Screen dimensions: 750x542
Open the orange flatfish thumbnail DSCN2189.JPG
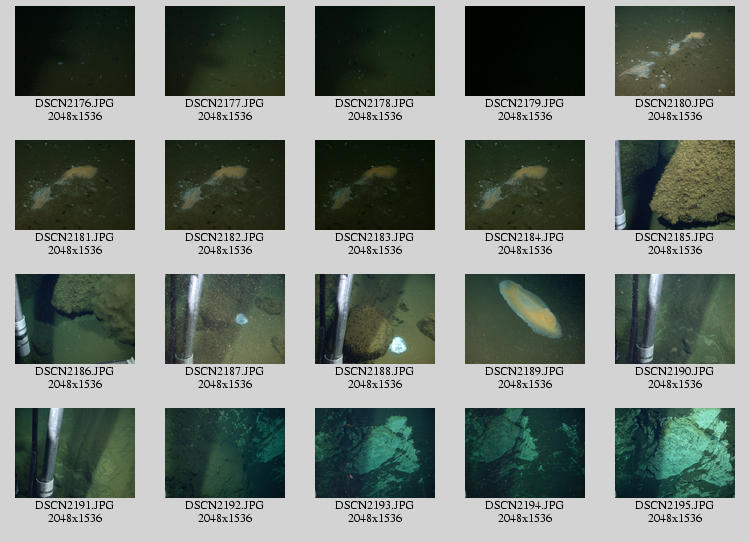(x=525, y=319)
